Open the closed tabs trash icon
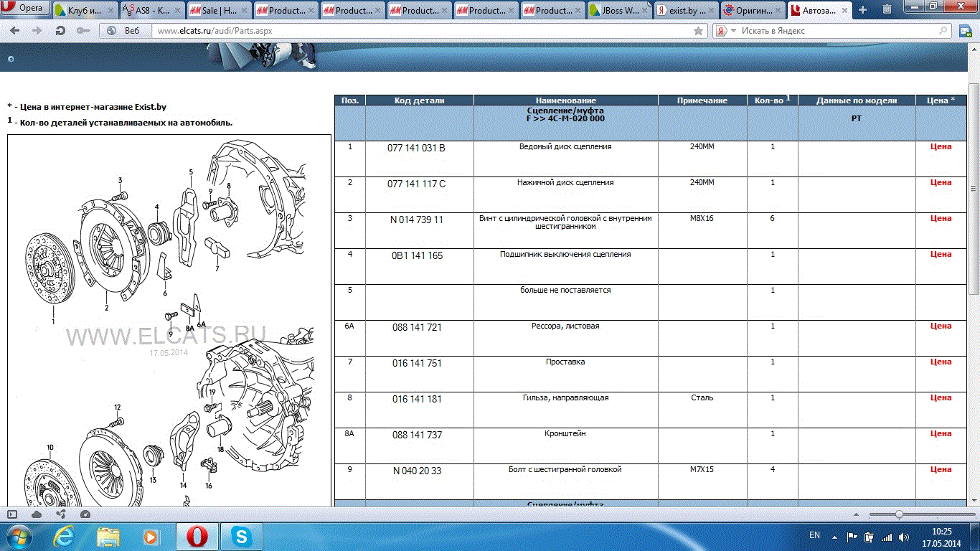The height and width of the screenshot is (551, 980). click(887, 10)
